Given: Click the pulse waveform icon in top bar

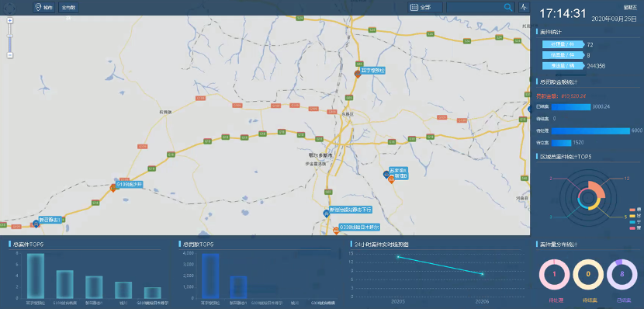Looking at the screenshot, I should click(x=524, y=7).
